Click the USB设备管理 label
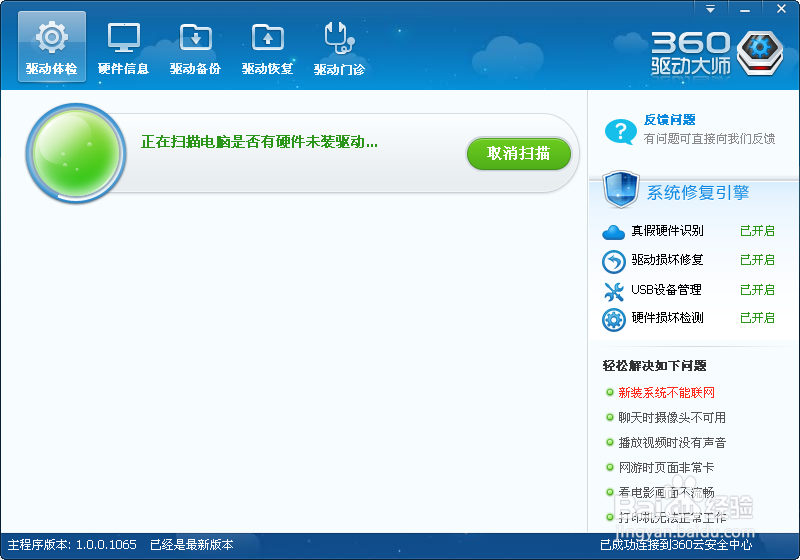Screen dimensions: 800x560 coord(666,290)
